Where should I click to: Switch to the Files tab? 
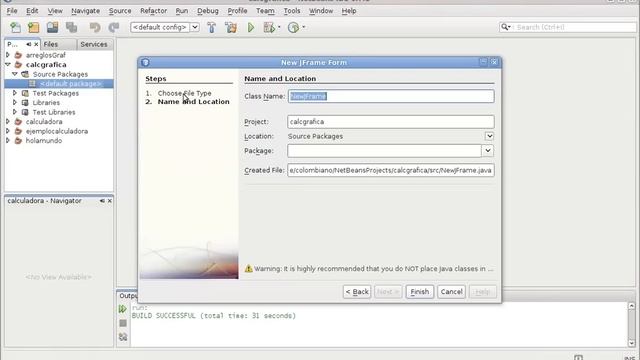tap(51, 44)
